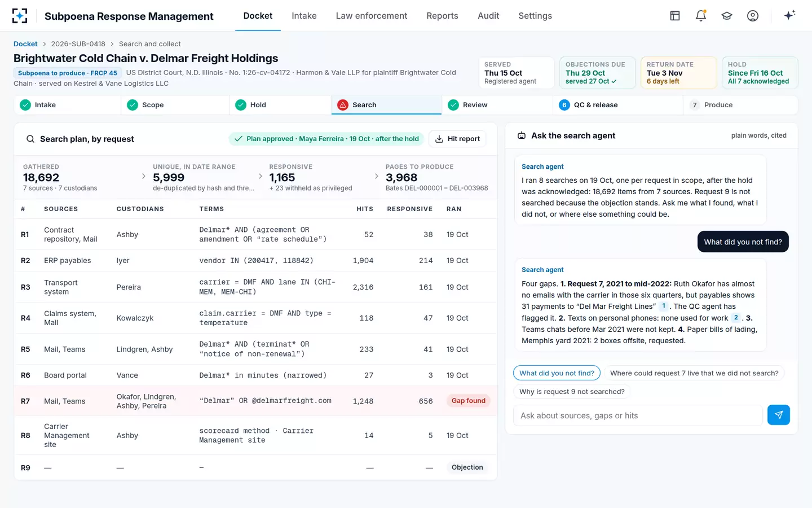The height and width of the screenshot is (508, 812).
Task: Click the robot icon beside Ask the search agent
Action: [522, 135]
